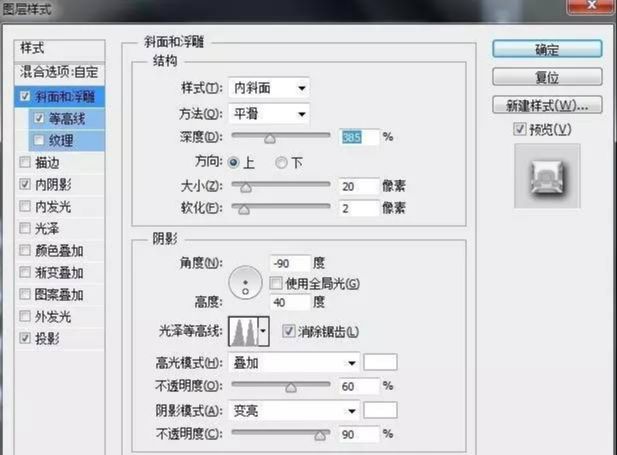Open the 描边 settings entry
The width and height of the screenshot is (617, 455).
(47, 162)
